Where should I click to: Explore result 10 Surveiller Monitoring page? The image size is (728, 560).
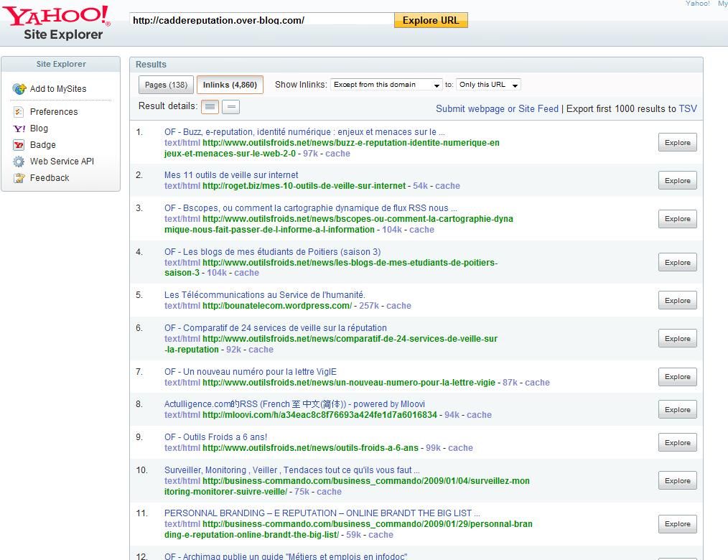pyautogui.click(x=678, y=480)
